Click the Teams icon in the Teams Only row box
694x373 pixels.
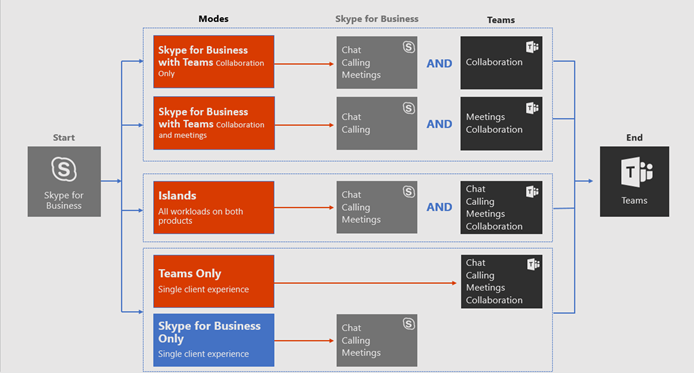point(533,264)
